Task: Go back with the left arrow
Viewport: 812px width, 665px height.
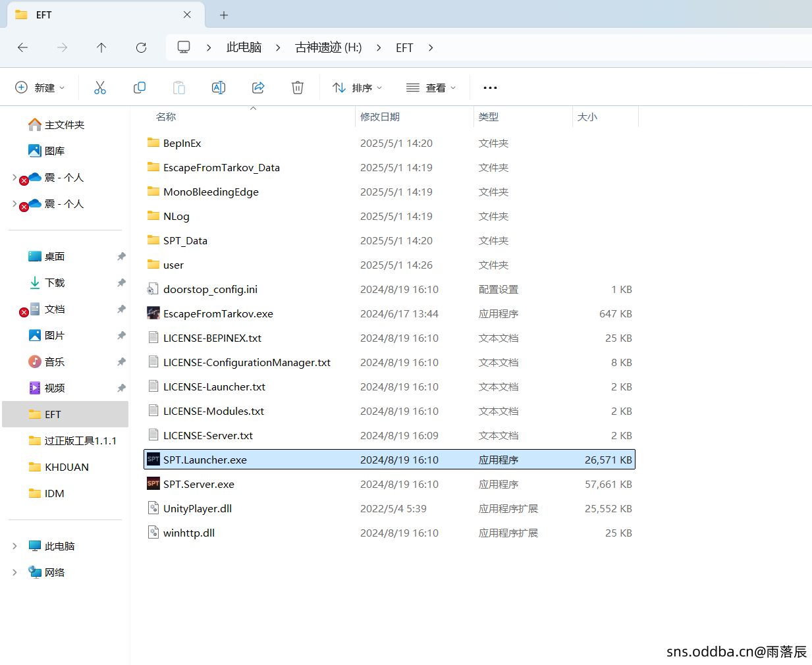Action: [x=22, y=47]
